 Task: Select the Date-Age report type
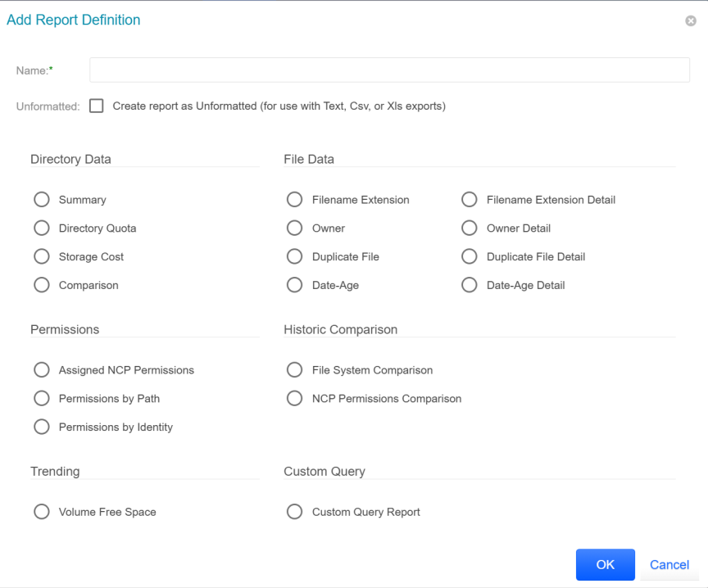pyautogui.click(x=294, y=285)
